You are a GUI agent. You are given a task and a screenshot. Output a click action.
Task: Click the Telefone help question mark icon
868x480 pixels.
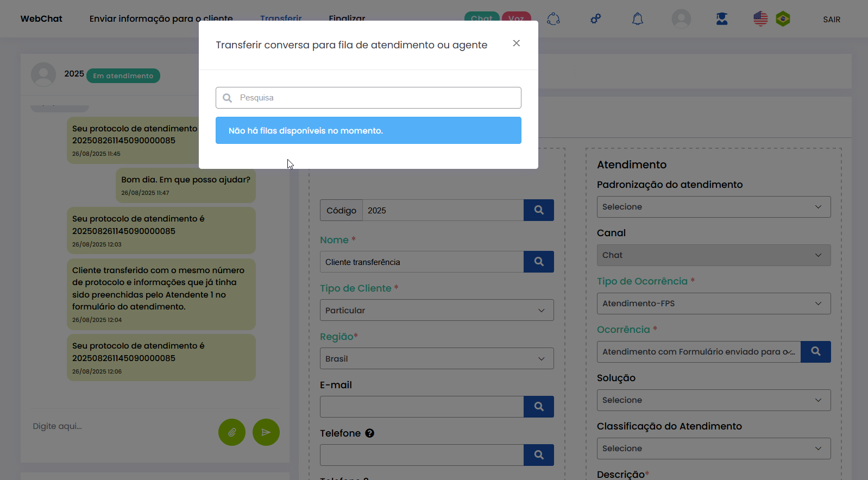click(x=369, y=433)
